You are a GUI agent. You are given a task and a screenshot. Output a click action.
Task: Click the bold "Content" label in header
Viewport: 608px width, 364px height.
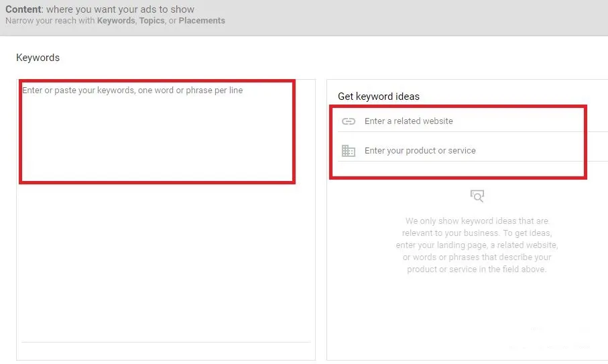point(23,9)
